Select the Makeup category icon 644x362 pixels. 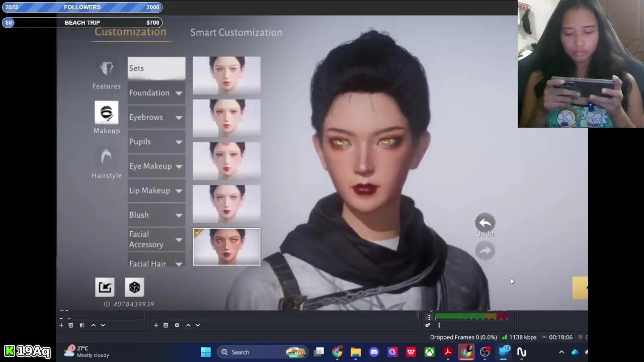pyautogui.click(x=106, y=113)
